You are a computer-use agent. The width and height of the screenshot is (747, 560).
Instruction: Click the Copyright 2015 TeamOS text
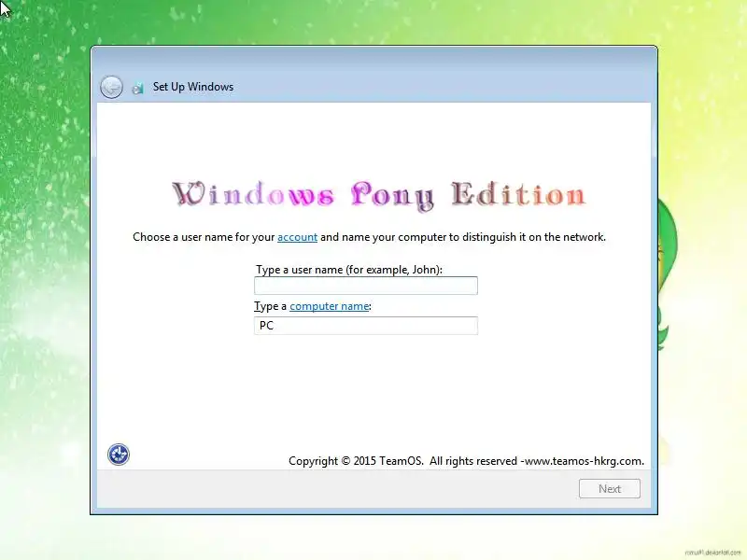[x=466, y=461]
